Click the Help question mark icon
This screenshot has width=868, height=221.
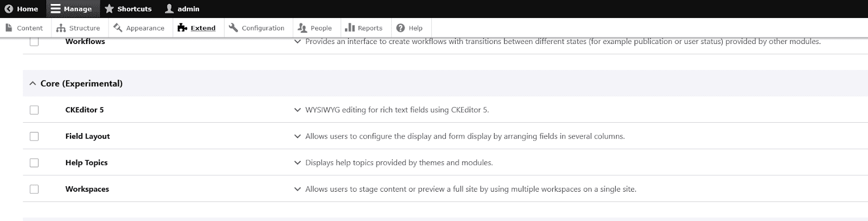(x=400, y=28)
